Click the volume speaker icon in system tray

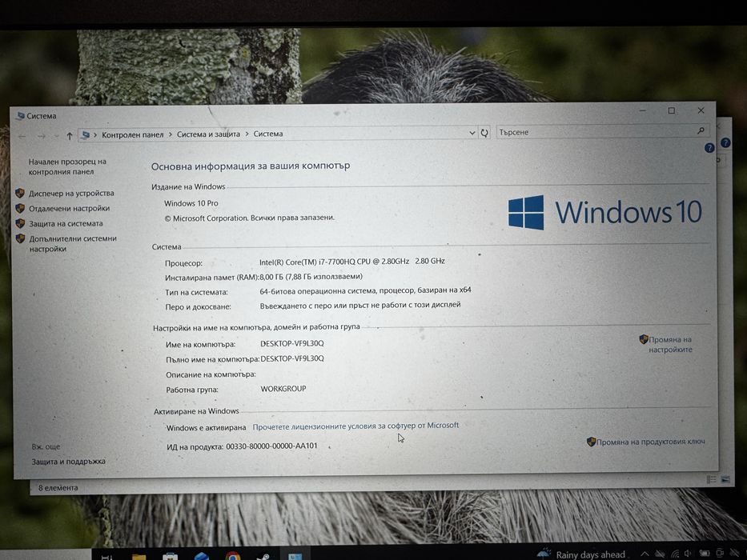coord(689,554)
